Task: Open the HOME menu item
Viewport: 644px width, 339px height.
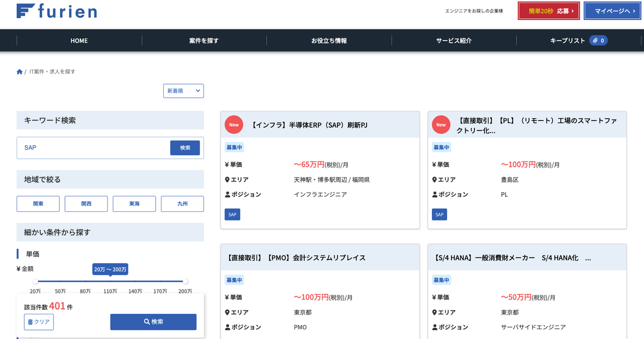Action: pyautogui.click(x=79, y=41)
